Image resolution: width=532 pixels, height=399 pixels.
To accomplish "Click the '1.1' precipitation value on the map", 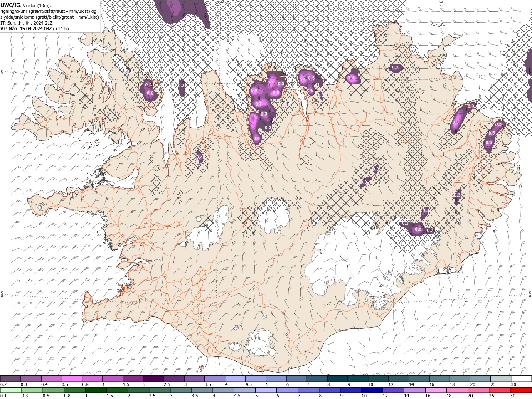I will [x=253, y=118].
